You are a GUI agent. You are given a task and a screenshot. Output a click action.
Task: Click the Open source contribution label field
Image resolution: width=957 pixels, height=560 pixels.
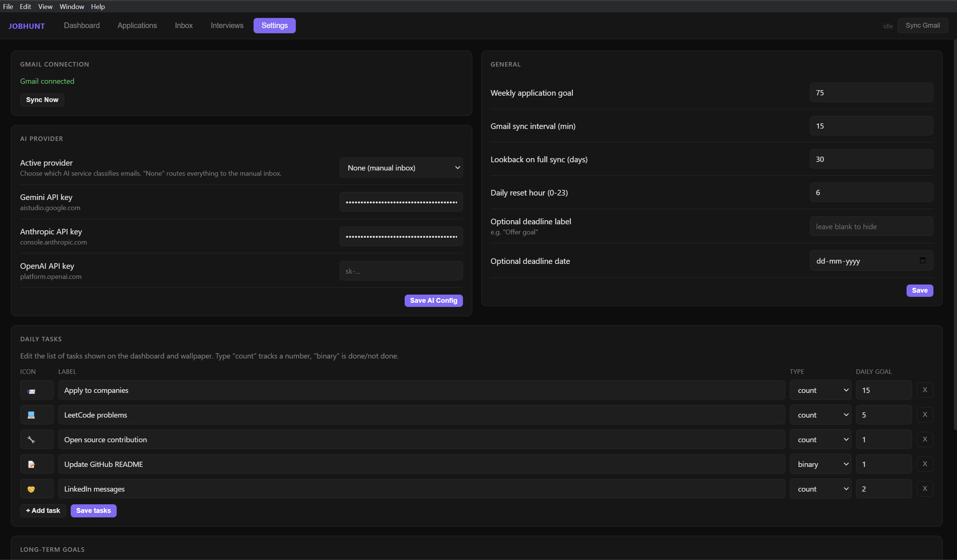421,440
